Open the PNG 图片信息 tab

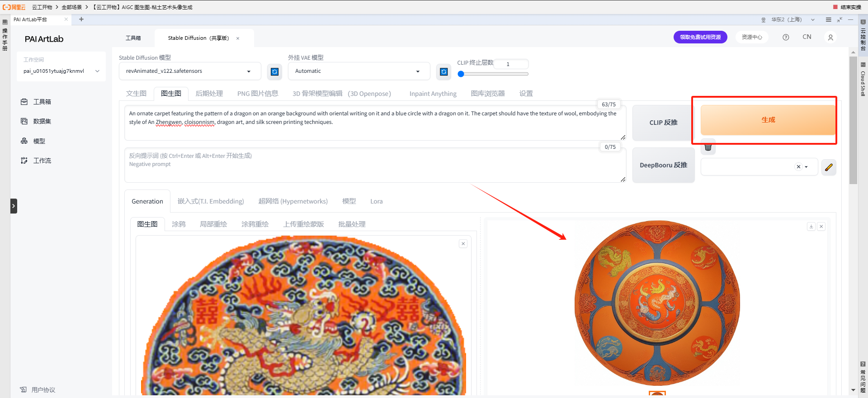[258, 94]
